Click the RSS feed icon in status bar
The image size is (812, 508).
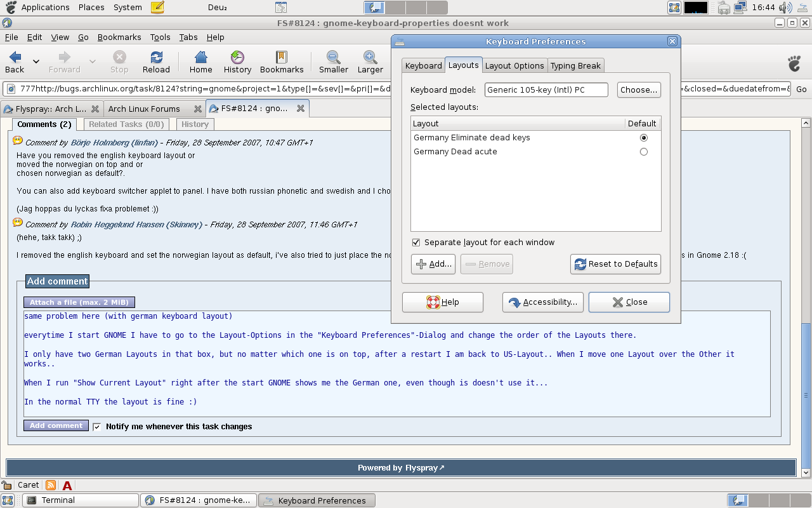point(51,485)
